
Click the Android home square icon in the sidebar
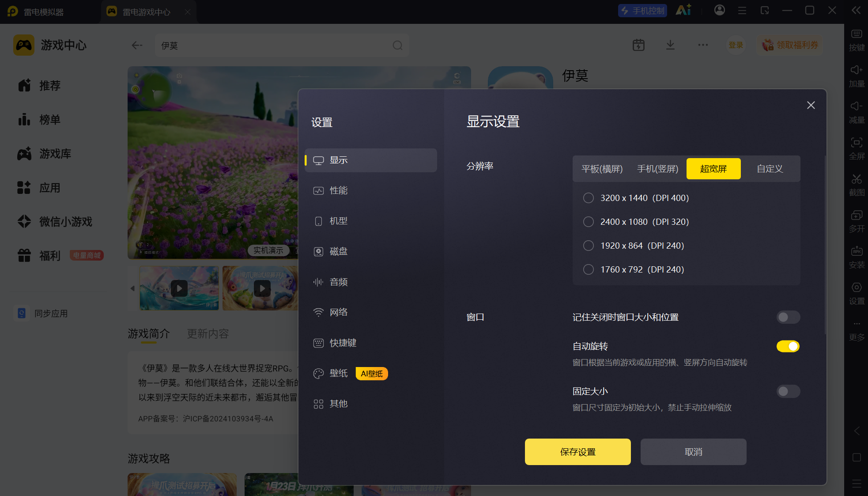tap(857, 458)
